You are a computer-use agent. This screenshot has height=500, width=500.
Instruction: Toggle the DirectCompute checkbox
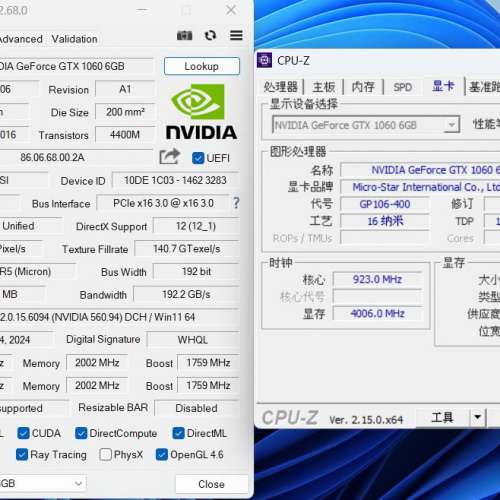click(x=81, y=433)
